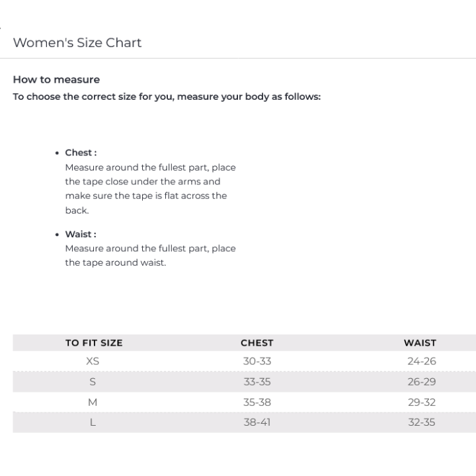Select the Waist bullet label
This screenshot has width=476, height=476.
coord(81,234)
